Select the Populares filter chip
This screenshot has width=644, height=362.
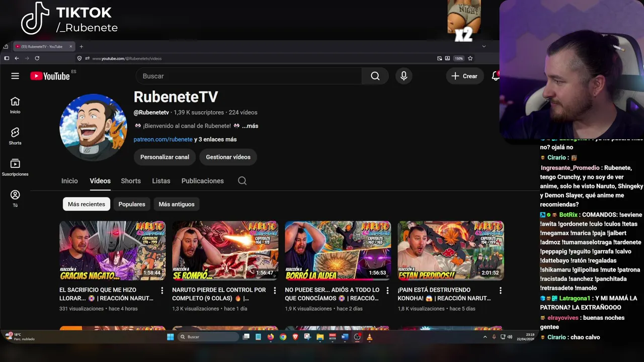click(x=132, y=204)
